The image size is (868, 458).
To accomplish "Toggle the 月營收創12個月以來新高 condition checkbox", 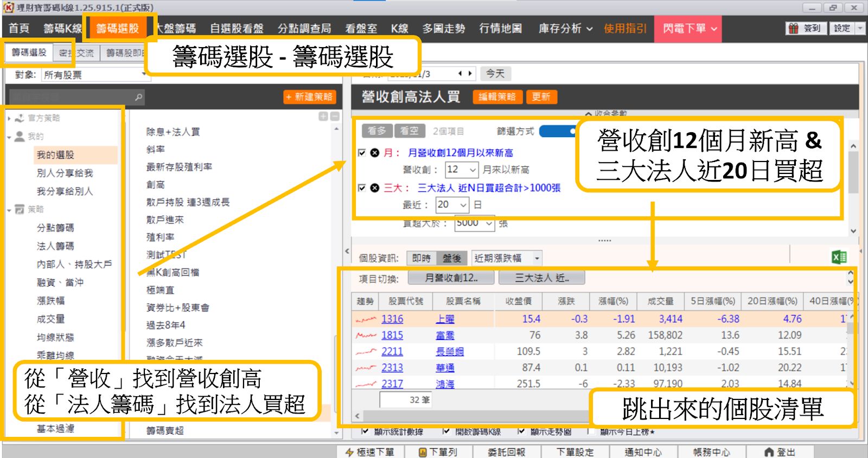I will click(x=362, y=153).
